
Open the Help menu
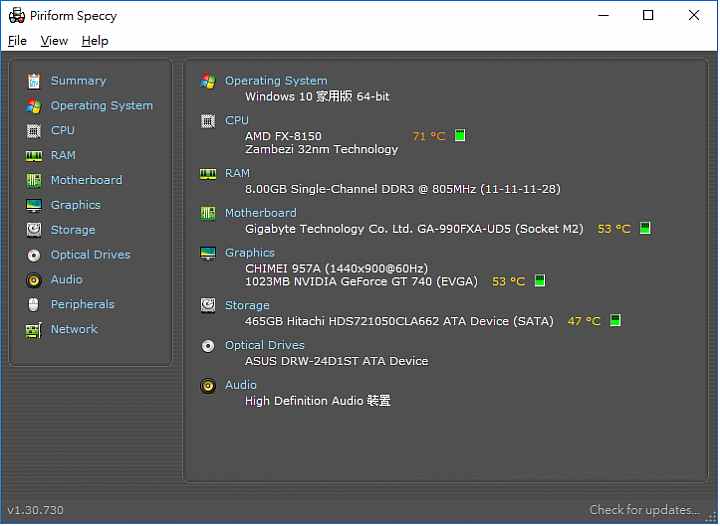[x=95, y=41]
